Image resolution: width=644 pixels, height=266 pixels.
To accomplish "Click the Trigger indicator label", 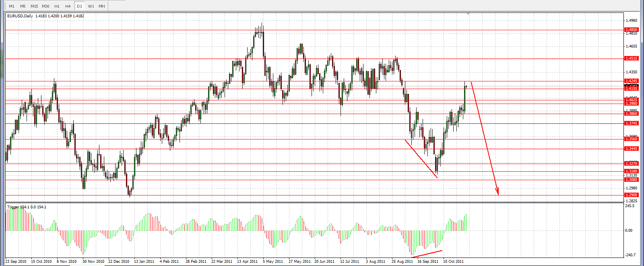I will (13, 207).
